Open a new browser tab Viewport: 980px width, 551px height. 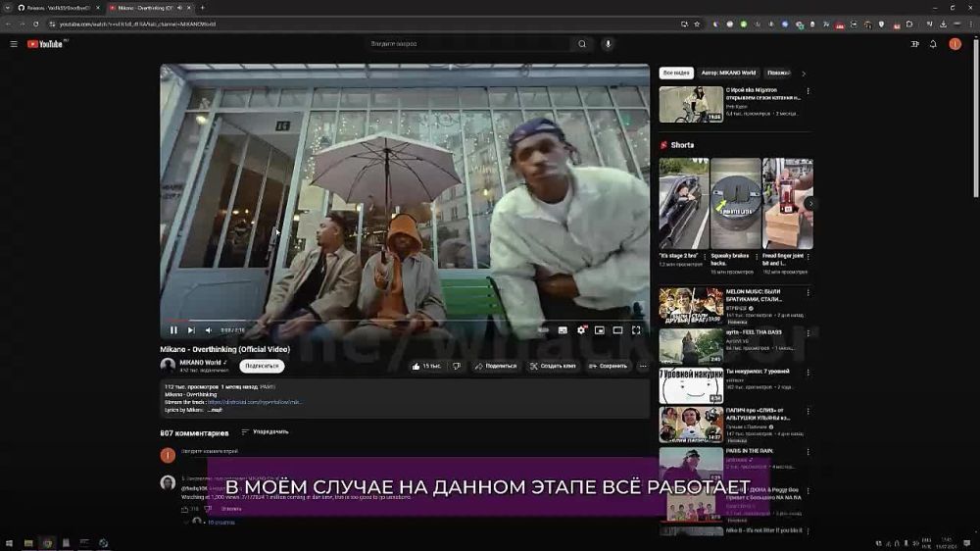[x=203, y=8]
